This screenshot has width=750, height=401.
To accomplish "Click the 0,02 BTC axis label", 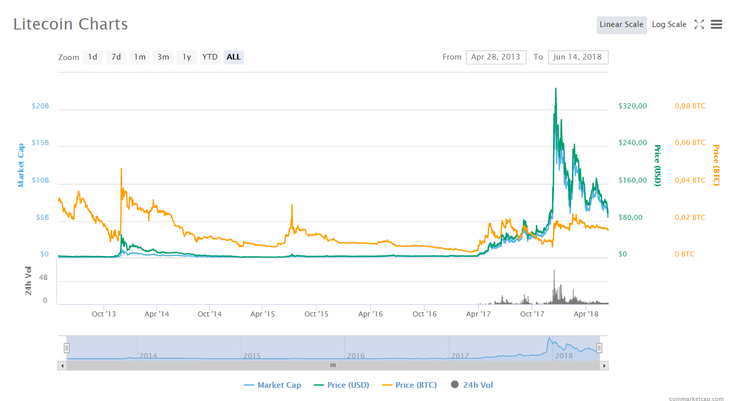I will pos(690,217).
